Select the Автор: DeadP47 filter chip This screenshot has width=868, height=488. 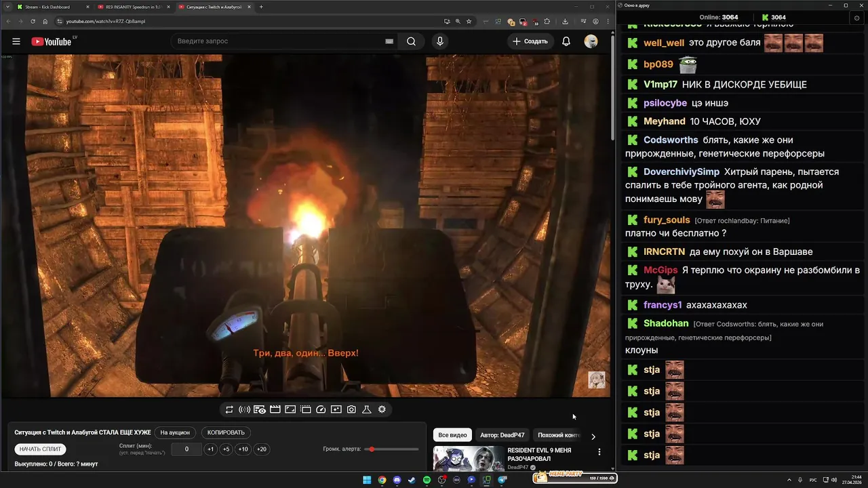(502, 435)
